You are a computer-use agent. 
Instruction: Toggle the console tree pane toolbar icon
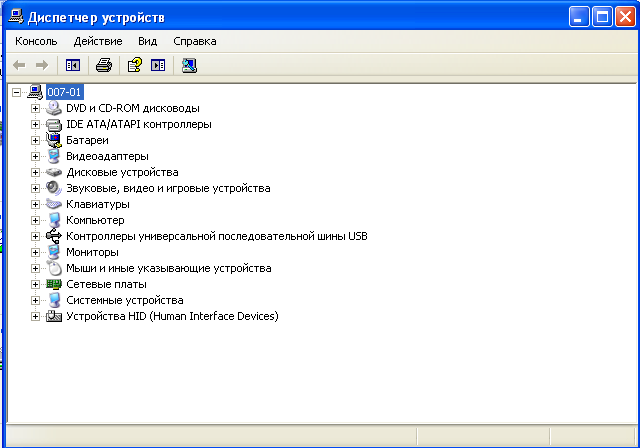72,65
